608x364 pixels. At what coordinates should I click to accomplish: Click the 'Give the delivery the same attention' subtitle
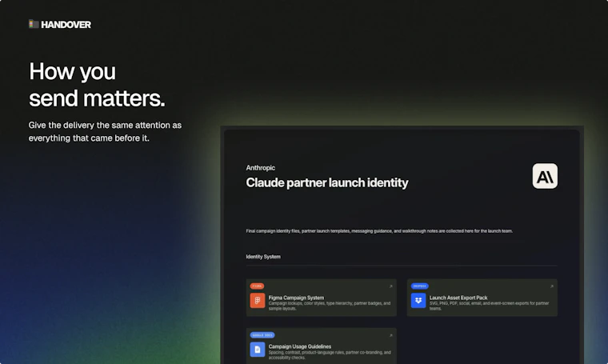click(x=105, y=131)
